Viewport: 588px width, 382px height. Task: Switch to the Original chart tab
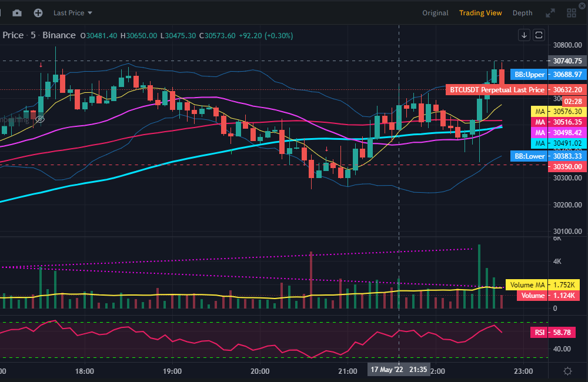435,13
